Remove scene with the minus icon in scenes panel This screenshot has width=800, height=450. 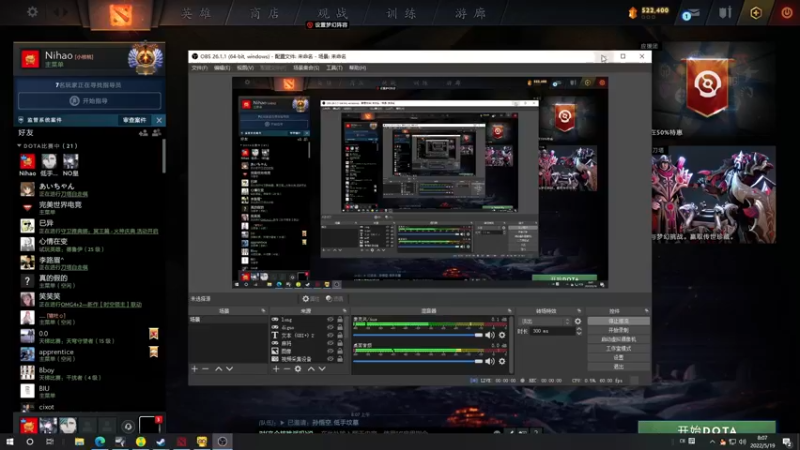[x=206, y=368]
